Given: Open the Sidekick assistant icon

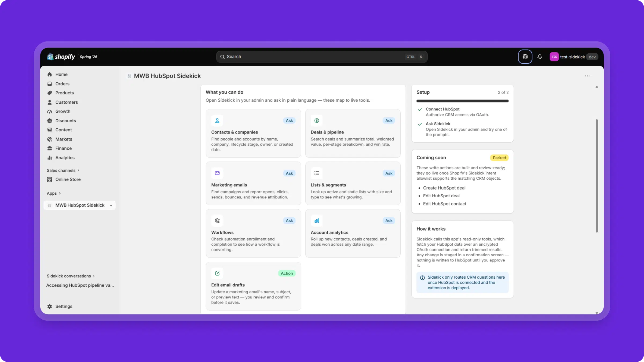Looking at the screenshot, I should pos(525,57).
